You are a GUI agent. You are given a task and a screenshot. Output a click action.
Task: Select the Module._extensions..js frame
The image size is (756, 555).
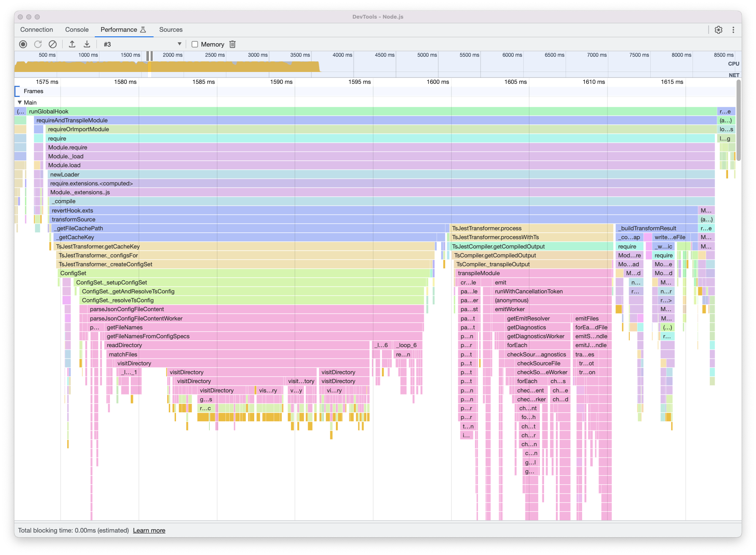(x=381, y=192)
